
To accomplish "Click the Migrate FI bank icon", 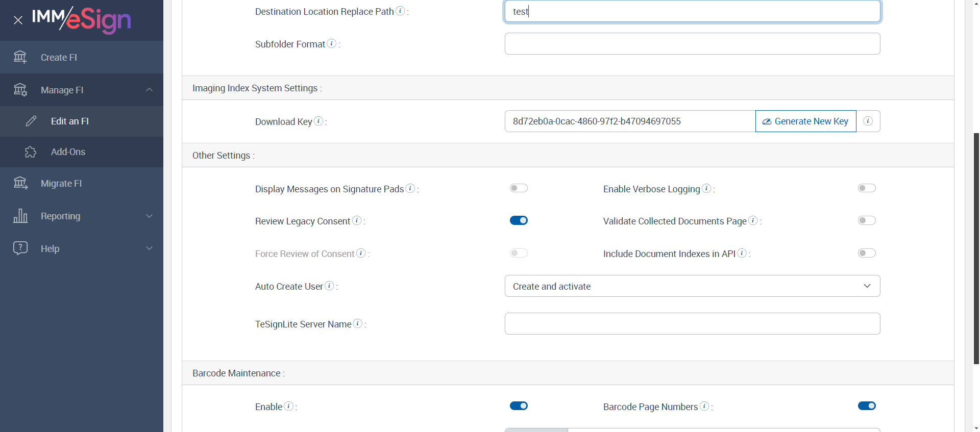I will 20,183.
